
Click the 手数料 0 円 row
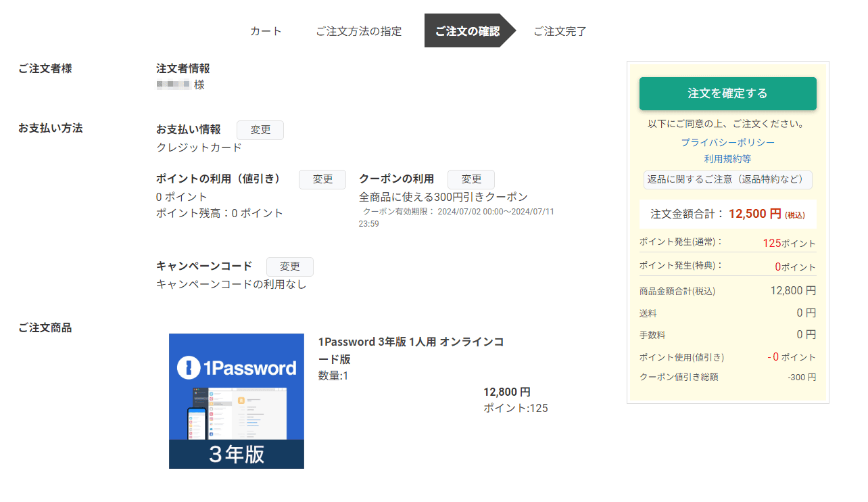(x=727, y=335)
